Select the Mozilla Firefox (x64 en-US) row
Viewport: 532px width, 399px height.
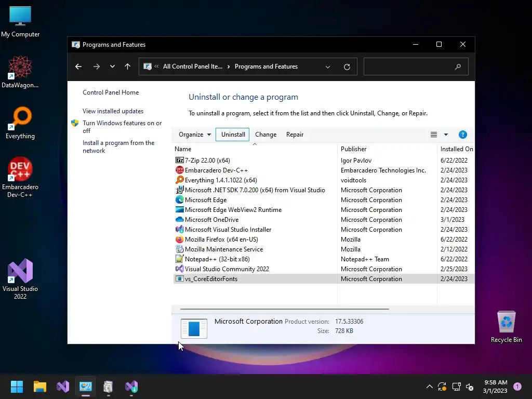point(324,239)
